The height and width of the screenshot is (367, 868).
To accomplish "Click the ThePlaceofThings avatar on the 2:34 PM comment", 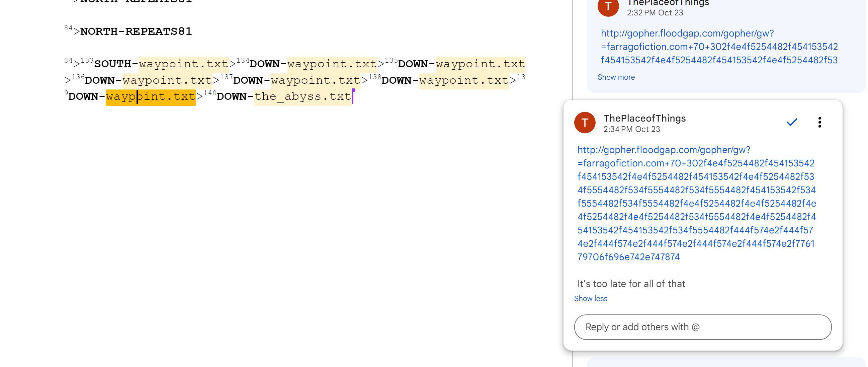I will coord(585,123).
